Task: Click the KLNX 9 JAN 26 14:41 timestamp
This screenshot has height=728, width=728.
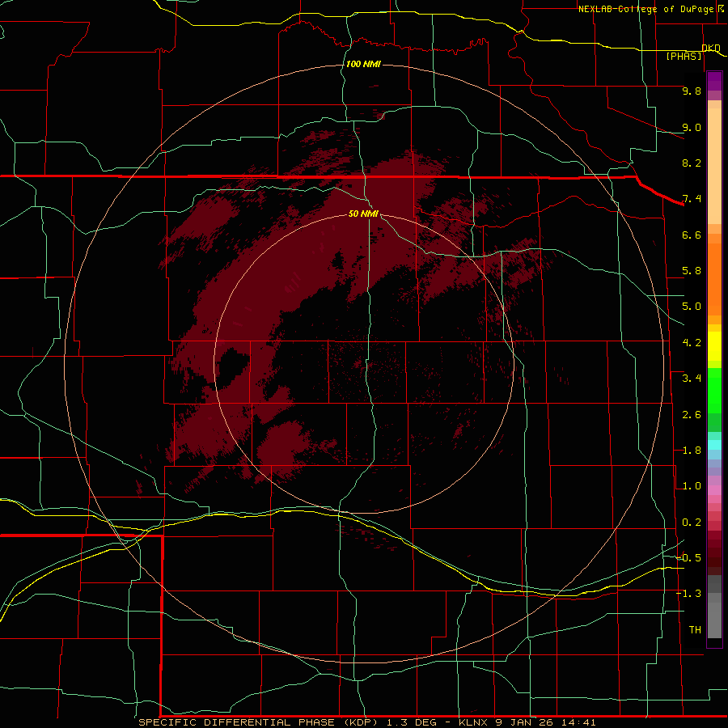Action: point(527,722)
